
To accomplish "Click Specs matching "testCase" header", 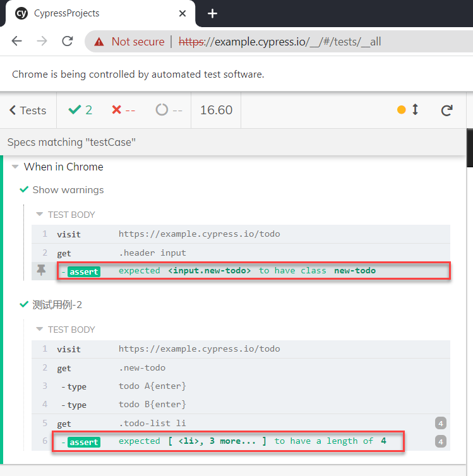I will (x=71, y=142).
